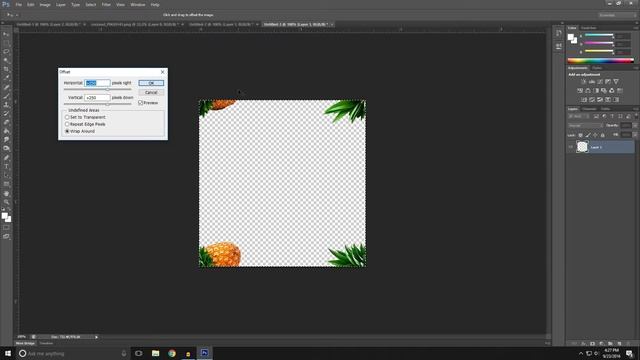Close the Offset dialog with X
This screenshot has width=640, height=360.
pyautogui.click(x=163, y=72)
